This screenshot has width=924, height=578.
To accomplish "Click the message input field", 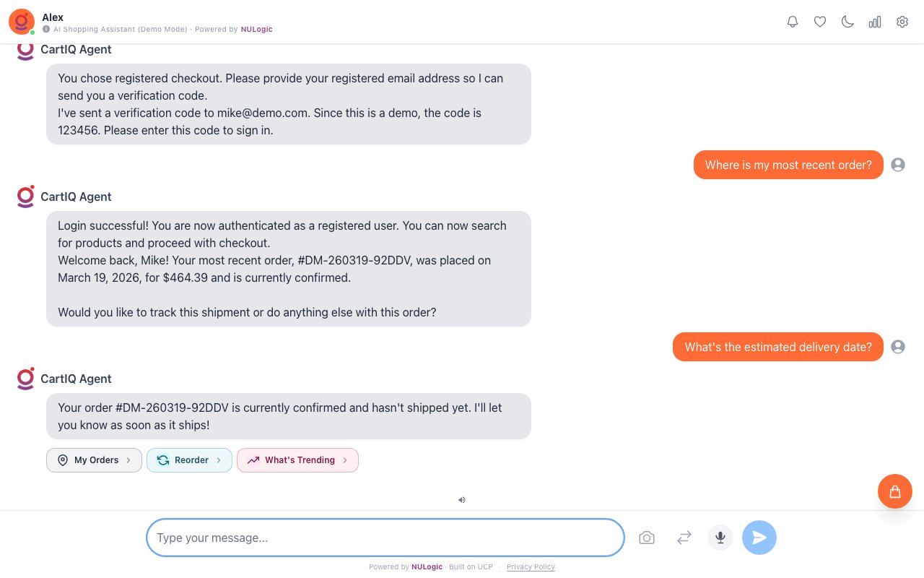I will coord(385,538).
